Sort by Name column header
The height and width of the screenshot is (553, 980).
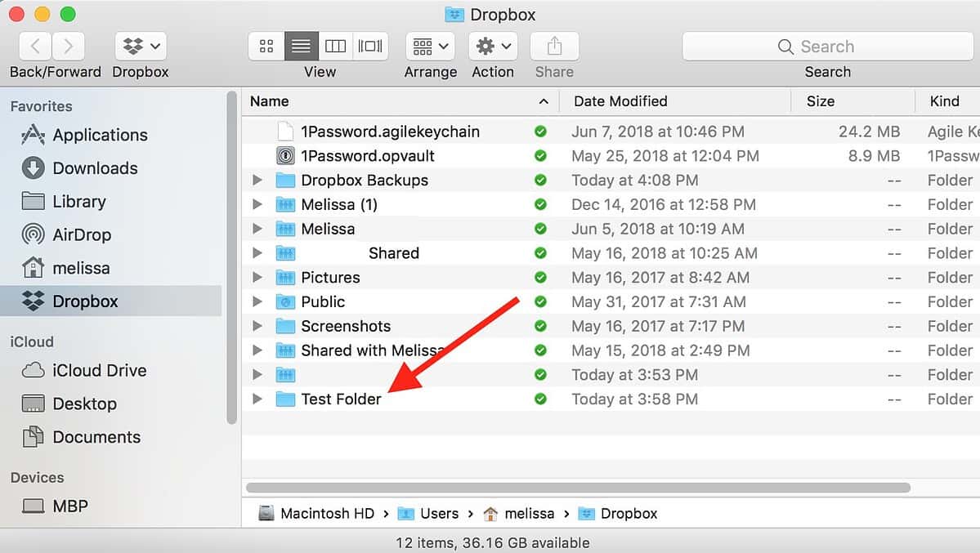[x=270, y=101]
